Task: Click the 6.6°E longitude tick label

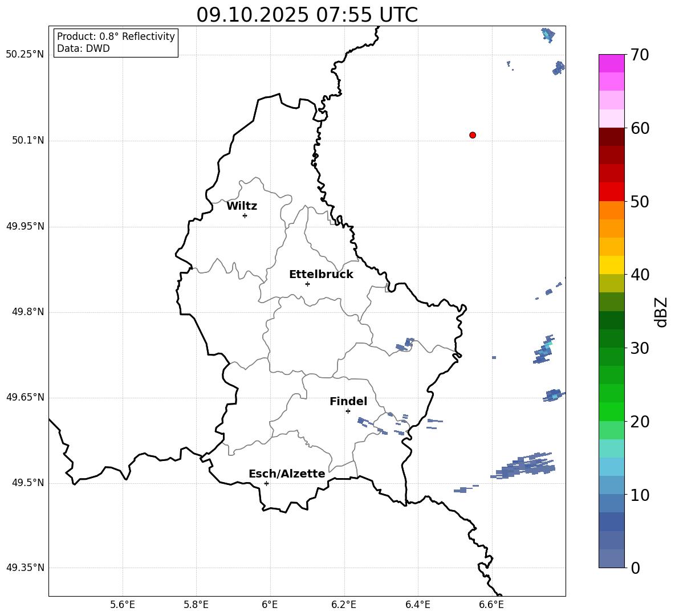Action: tap(491, 605)
